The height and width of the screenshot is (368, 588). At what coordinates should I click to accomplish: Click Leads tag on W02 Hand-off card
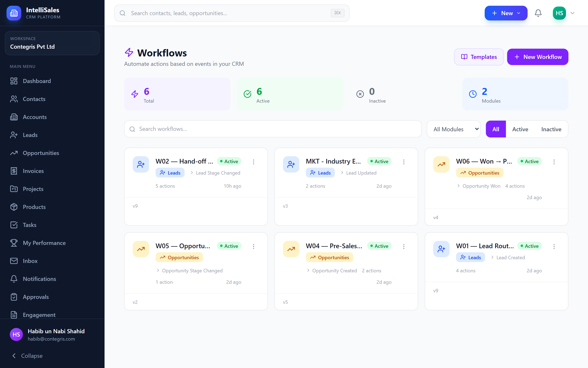coord(170,173)
